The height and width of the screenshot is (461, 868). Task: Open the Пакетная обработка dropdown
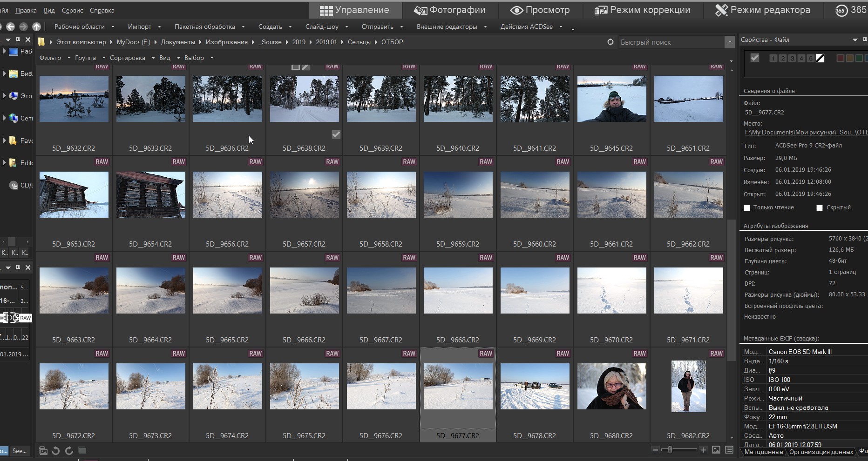click(x=209, y=27)
